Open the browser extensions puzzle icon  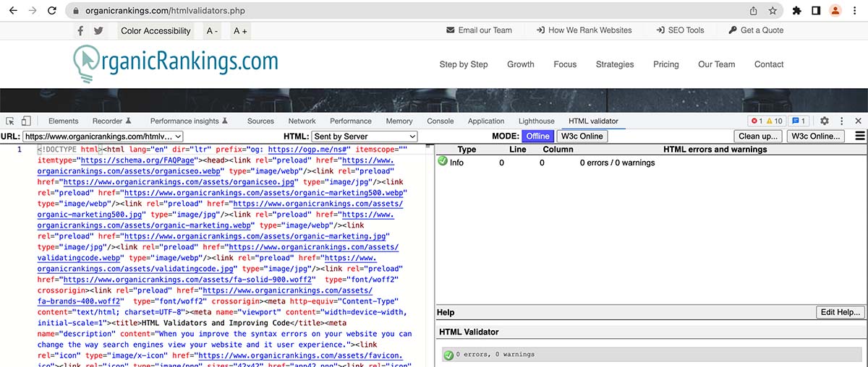(797, 11)
